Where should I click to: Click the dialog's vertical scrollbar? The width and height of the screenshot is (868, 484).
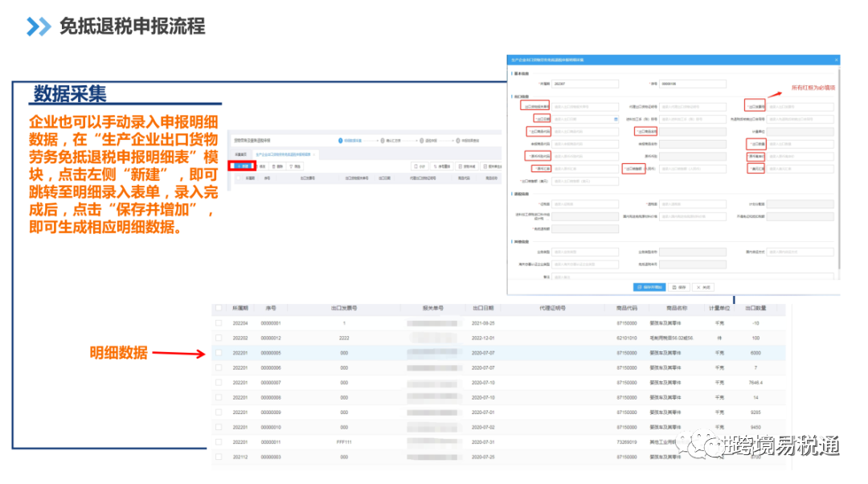click(x=839, y=169)
